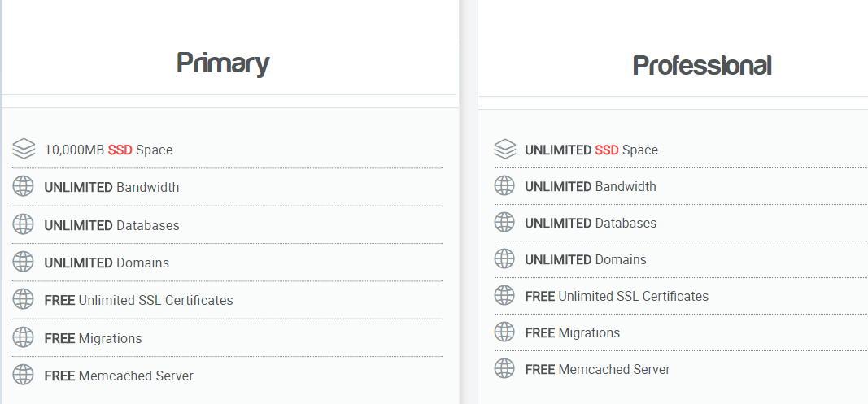Click globe icon beside Professional Databases
The width and height of the screenshot is (868, 404).
pos(505,222)
